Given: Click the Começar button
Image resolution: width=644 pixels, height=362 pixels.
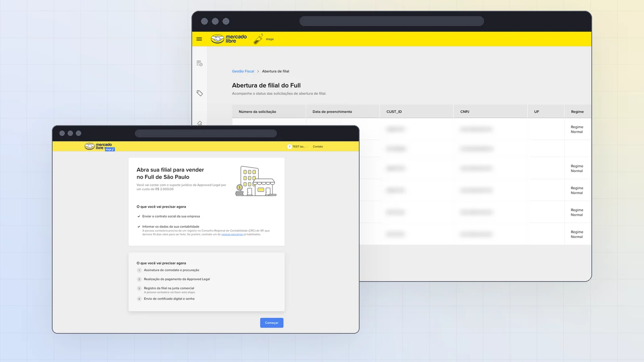Looking at the screenshot, I should pos(272,323).
